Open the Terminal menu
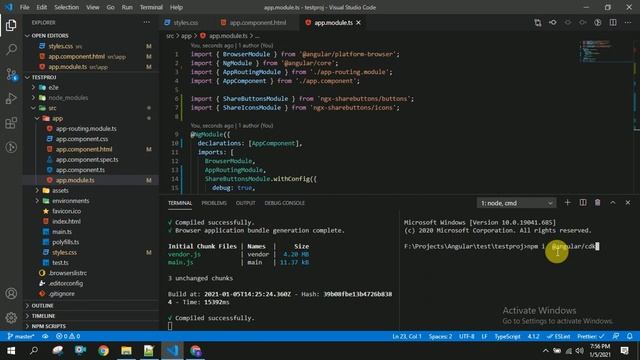The image size is (640, 360). [151, 7]
